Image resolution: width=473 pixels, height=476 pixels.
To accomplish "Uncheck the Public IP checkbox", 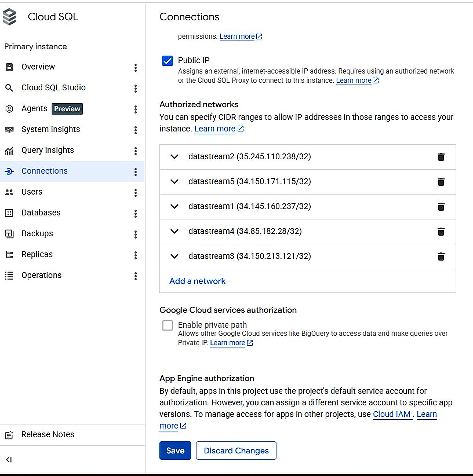I will pos(168,61).
